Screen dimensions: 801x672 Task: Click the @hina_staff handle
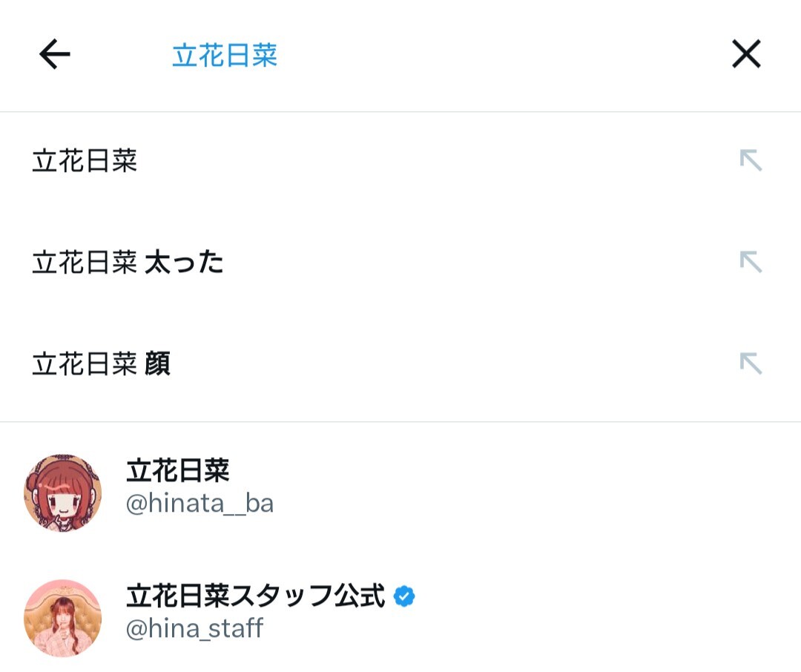194,629
